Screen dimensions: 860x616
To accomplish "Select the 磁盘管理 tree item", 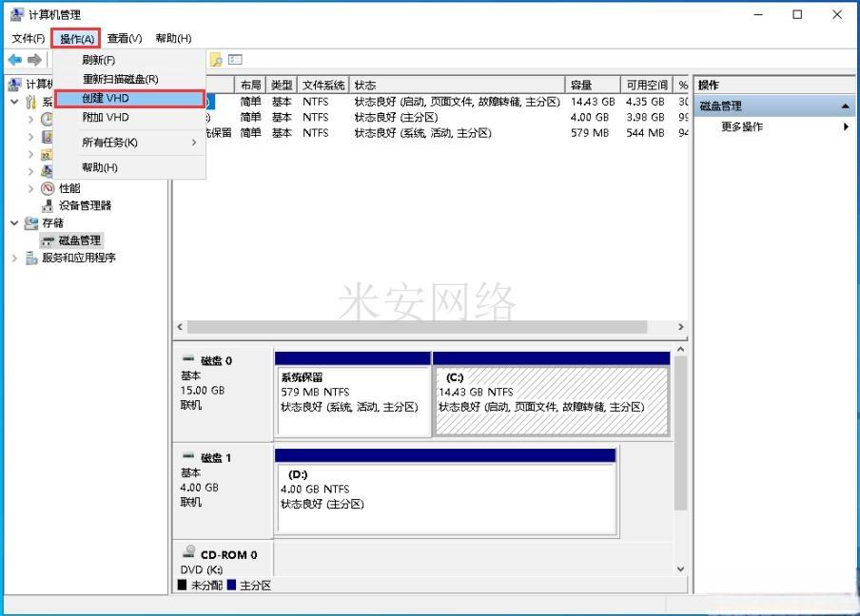I will (80, 241).
